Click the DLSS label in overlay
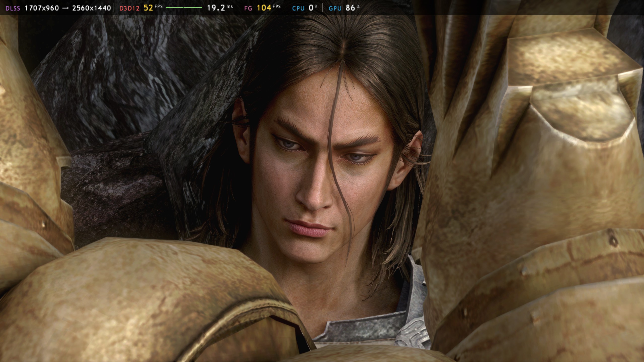The height and width of the screenshot is (362, 644). [x=13, y=8]
